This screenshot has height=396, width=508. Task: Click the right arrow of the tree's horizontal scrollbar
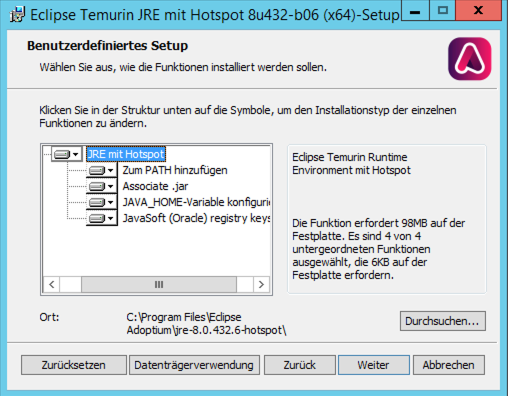click(261, 285)
